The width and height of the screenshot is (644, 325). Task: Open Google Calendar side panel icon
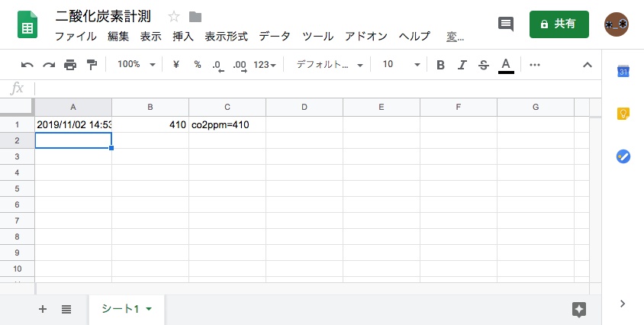(623, 72)
